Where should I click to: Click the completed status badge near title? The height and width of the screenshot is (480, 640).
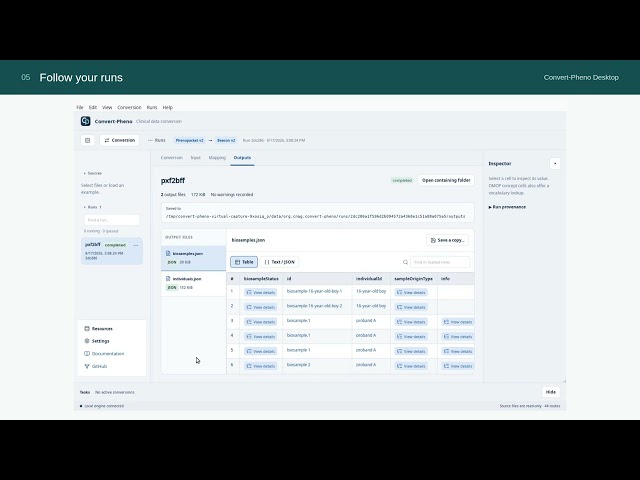pyautogui.click(x=402, y=180)
